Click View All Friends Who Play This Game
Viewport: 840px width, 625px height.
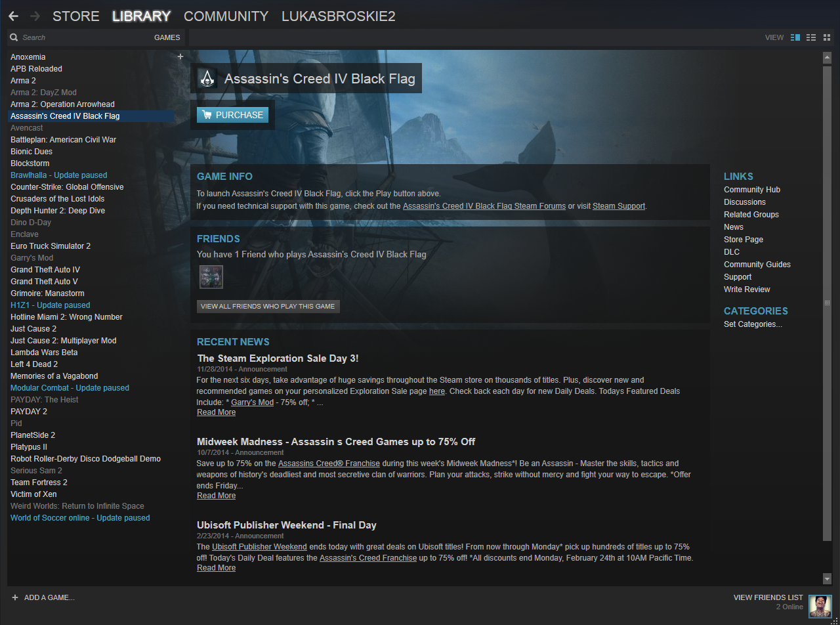[268, 306]
